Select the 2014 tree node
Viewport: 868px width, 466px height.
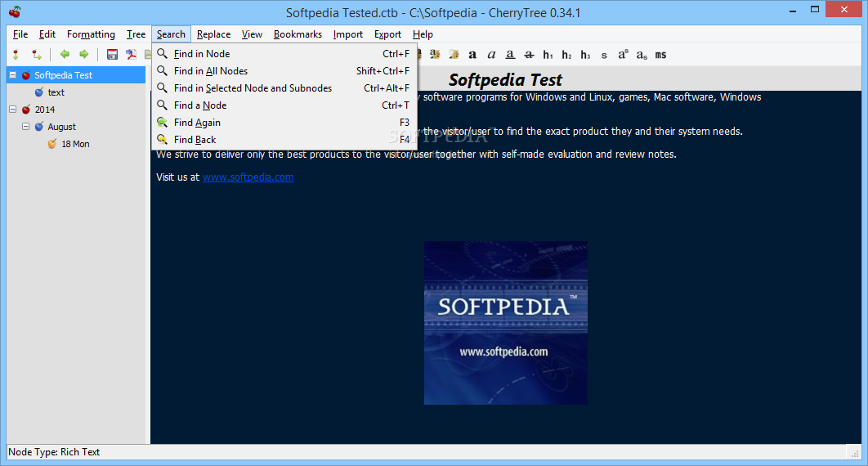click(45, 109)
